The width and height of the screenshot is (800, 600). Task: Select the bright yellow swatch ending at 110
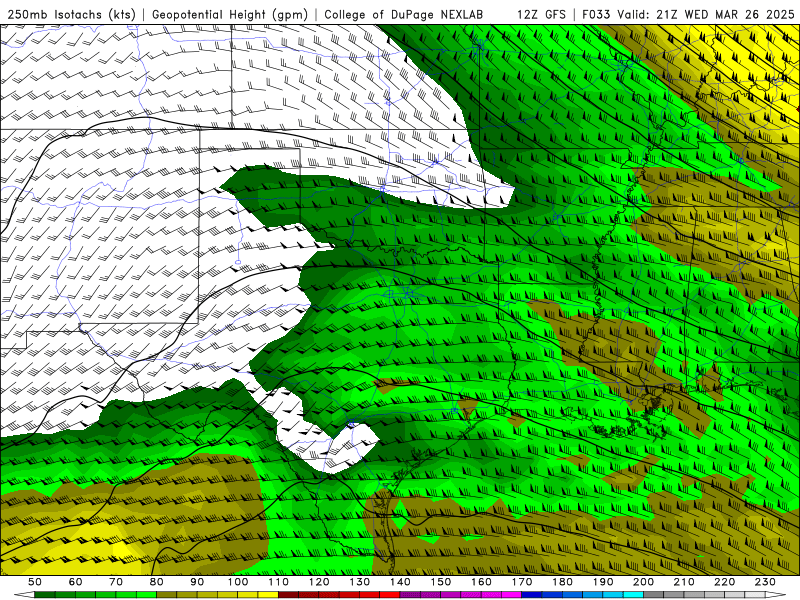[x=268, y=594]
